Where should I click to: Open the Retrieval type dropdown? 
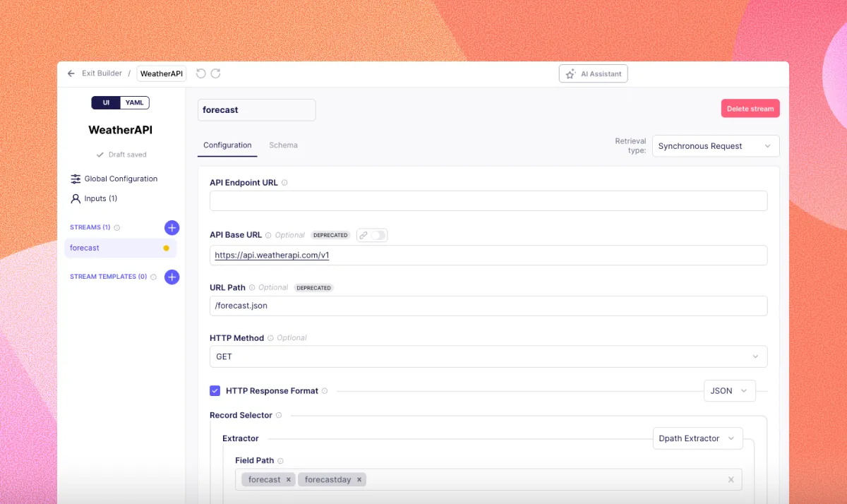tap(716, 146)
